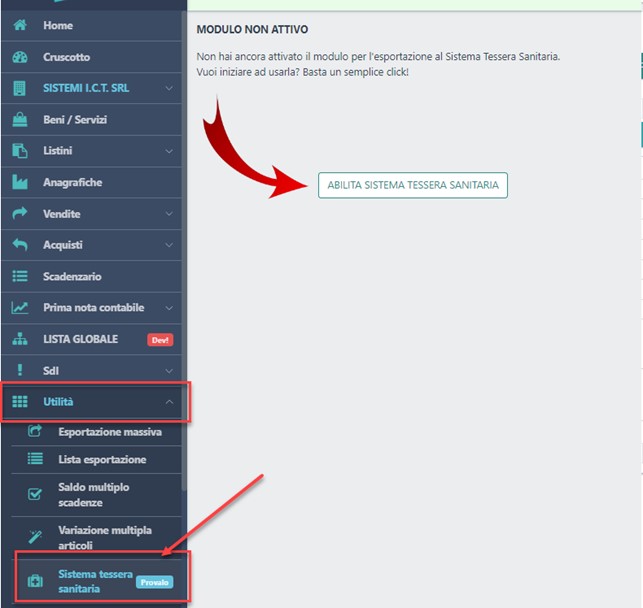Click the Provalo badge
This screenshot has width=643, height=608.
(155, 582)
